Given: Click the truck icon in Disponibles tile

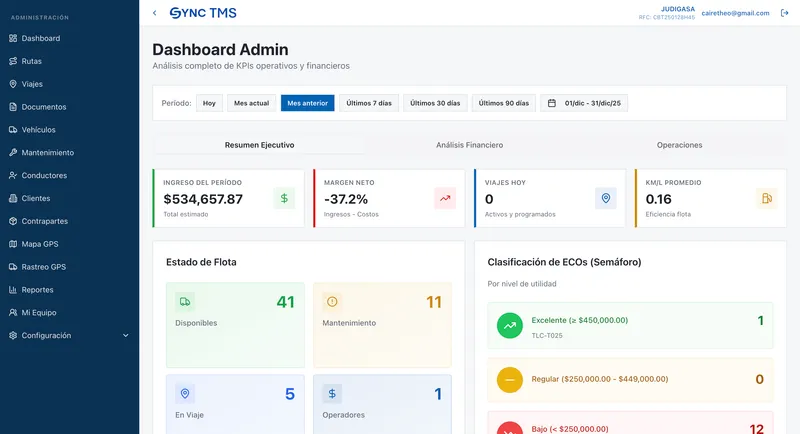Looking at the screenshot, I should 185,302.
